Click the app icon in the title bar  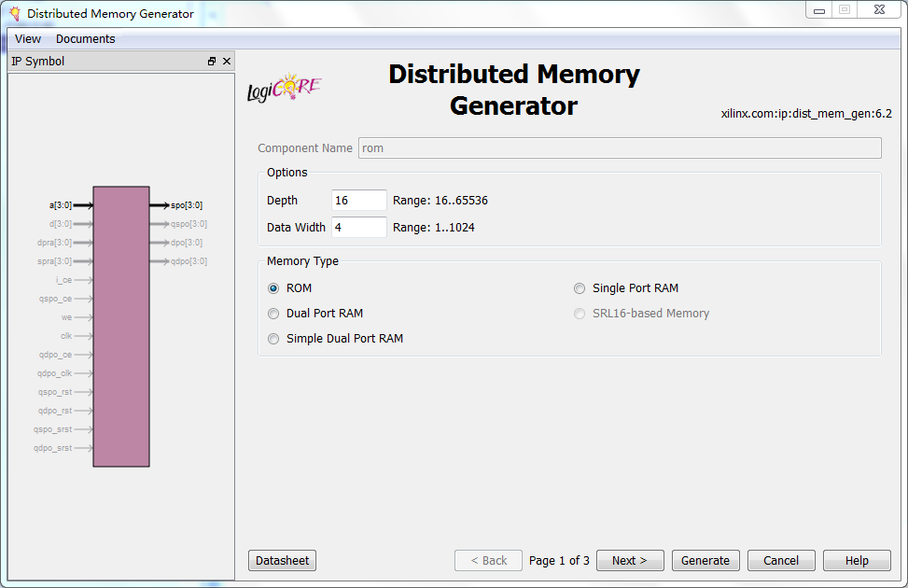(x=15, y=13)
